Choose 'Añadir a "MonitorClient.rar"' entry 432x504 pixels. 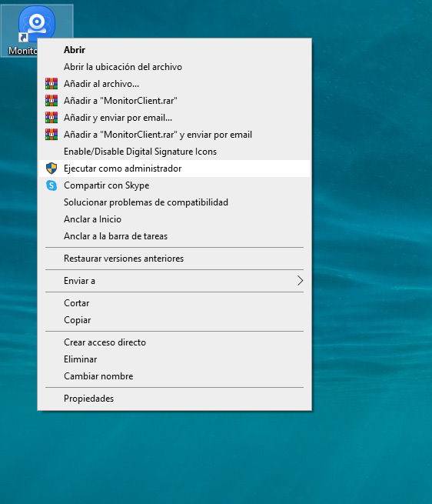click(174, 101)
